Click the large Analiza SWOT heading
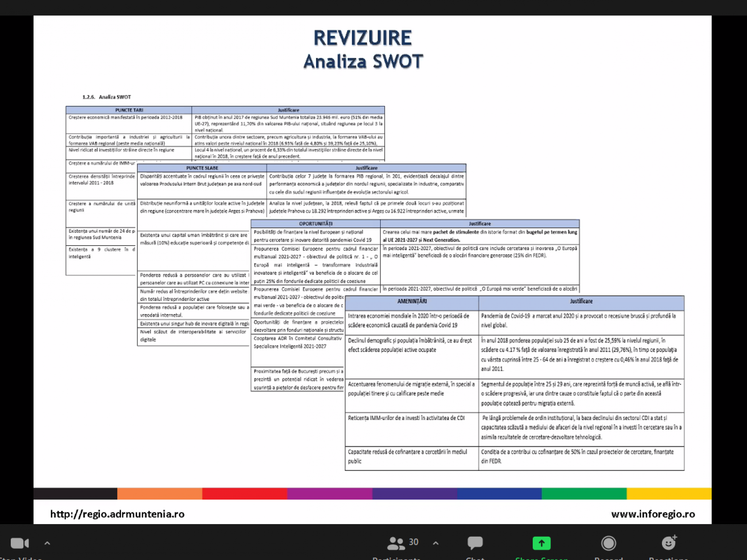Screen dimensions: 747x560 pos(363,62)
